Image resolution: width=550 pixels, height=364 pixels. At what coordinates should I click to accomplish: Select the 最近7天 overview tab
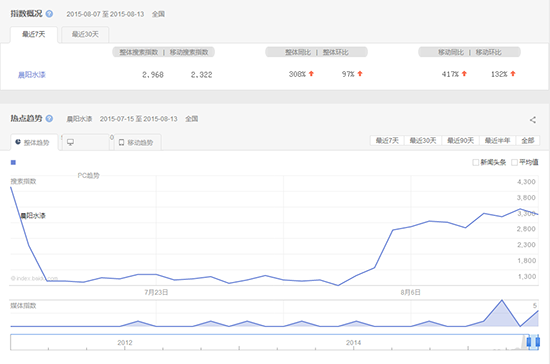pyautogui.click(x=34, y=34)
